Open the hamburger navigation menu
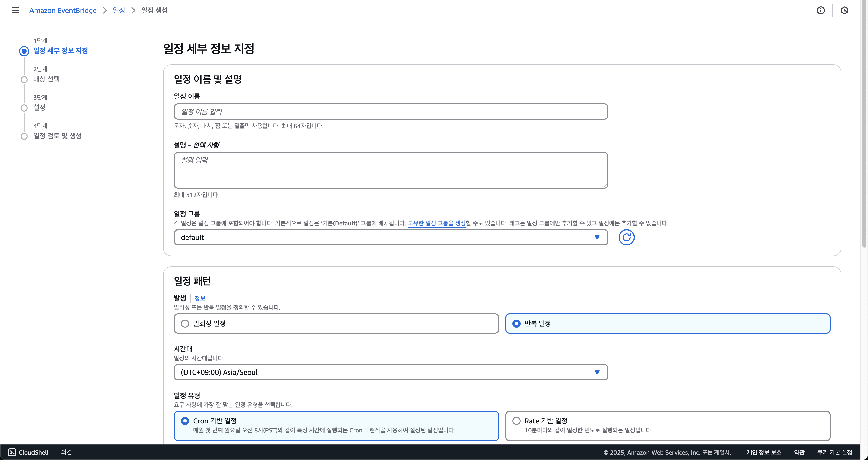Image resolution: width=868 pixels, height=460 pixels. (x=15, y=10)
